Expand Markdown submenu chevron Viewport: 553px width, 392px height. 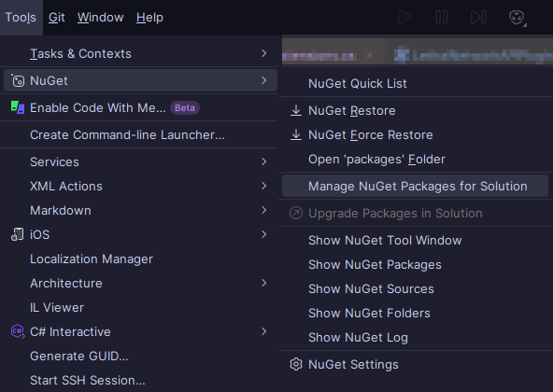click(263, 210)
